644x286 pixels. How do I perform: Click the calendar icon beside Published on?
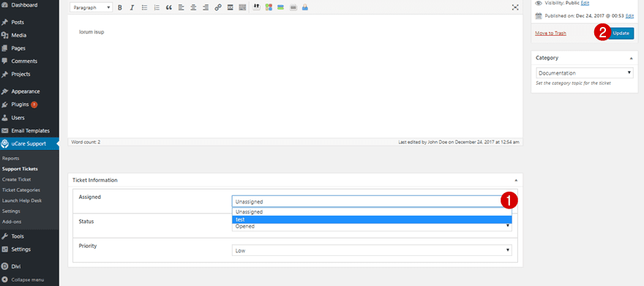(x=539, y=16)
